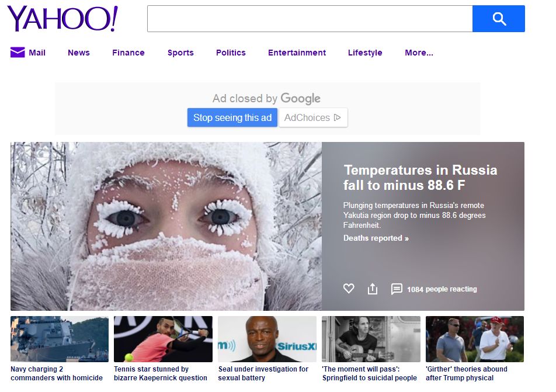Click the Yahoo logo
Image resolution: width=556 pixels, height=392 pixels.
[x=62, y=19]
